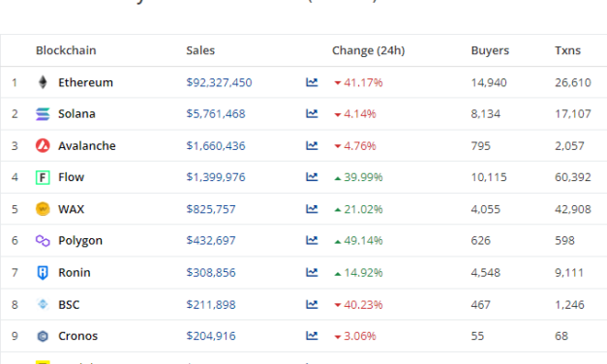Click Solana transactions count 17,107

click(573, 114)
